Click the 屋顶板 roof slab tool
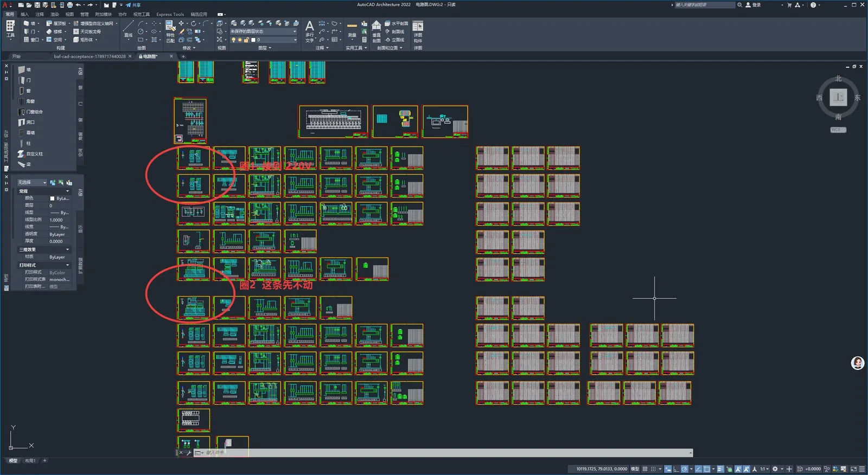Viewport: 868px width, 475px height. coord(56,23)
